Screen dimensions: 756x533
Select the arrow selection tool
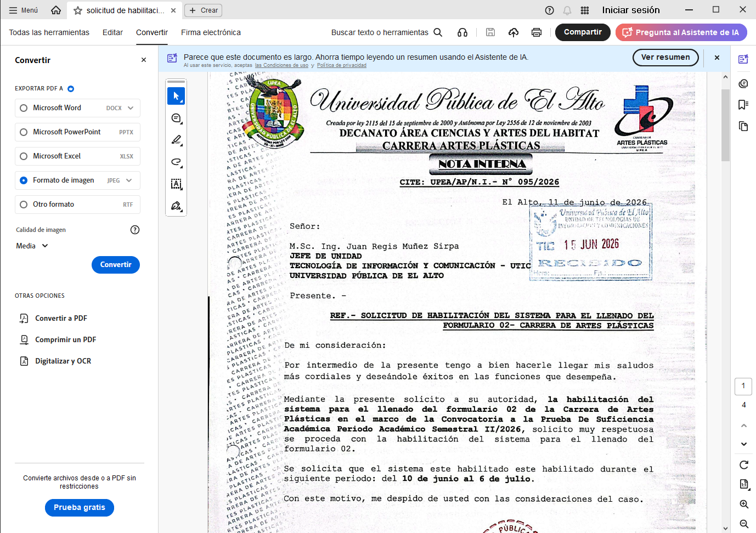point(176,96)
